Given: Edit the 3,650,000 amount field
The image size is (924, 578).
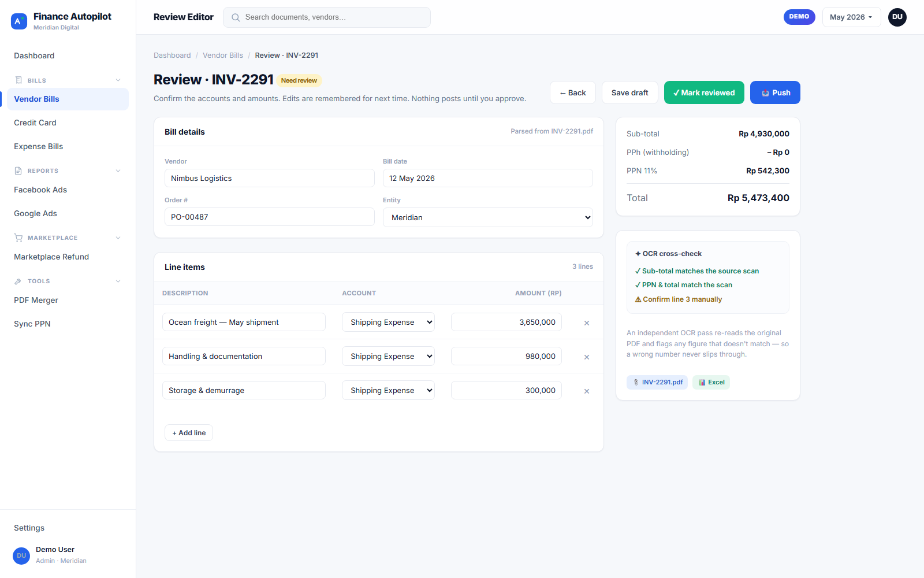Looking at the screenshot, I should (506, 322).
